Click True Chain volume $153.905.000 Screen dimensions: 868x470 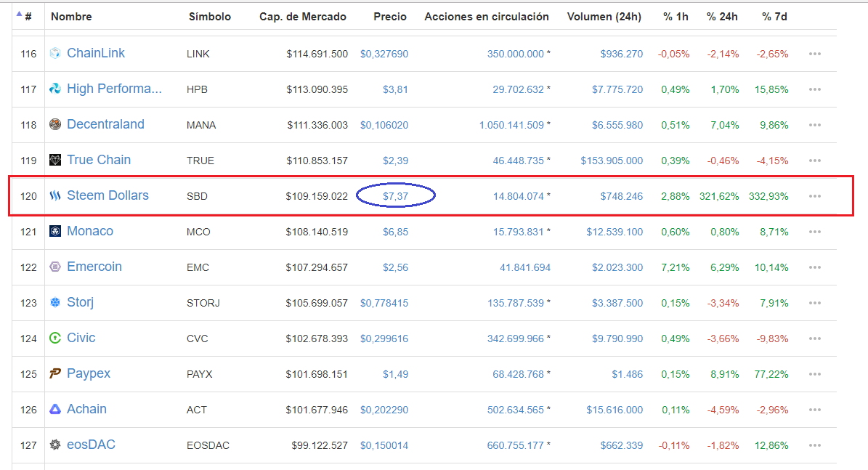click(612, 161)
